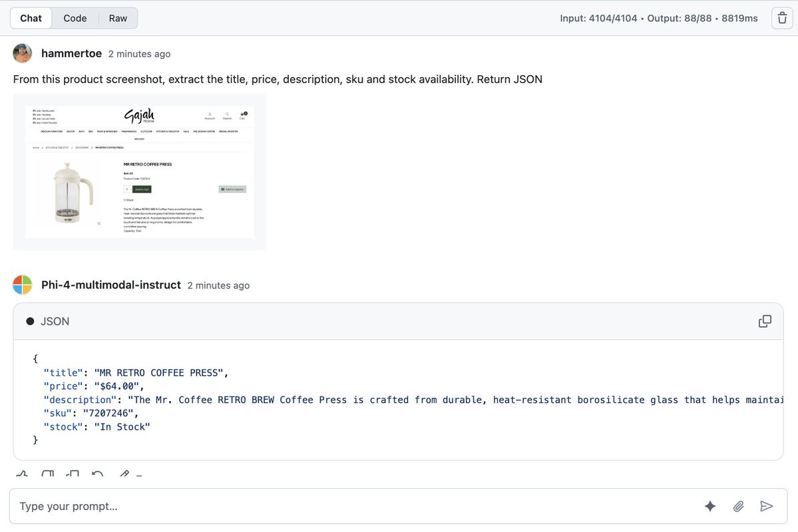Open the attached product screenshot thumbnail

140,172
